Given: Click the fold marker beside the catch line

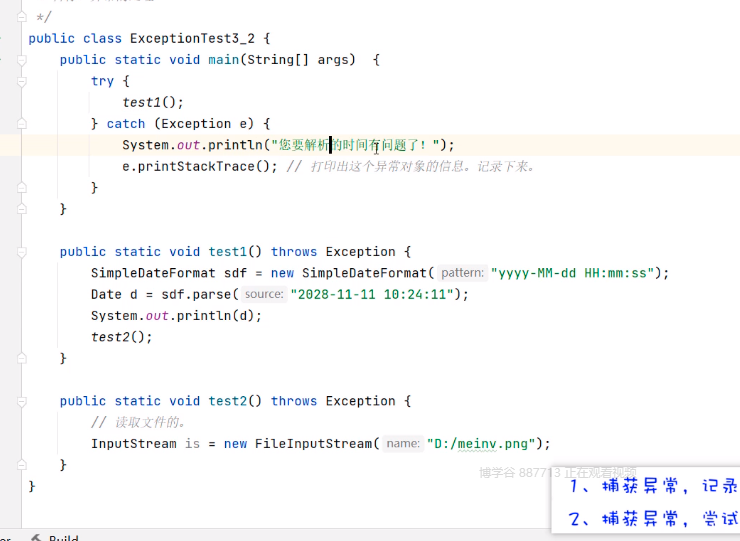Looking at the screenshot, I should 22,124.
